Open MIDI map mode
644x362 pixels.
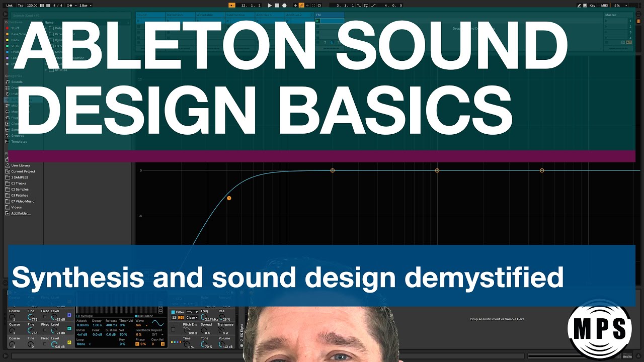pos(605,6)
